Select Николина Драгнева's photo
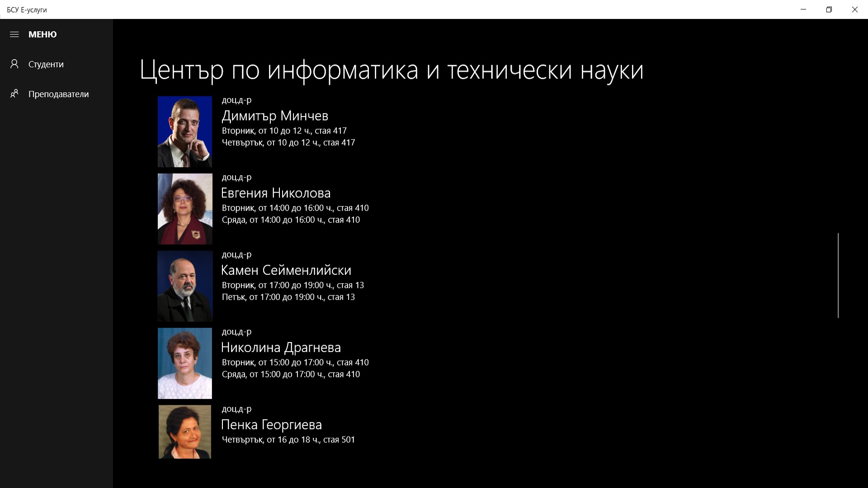Screen dimensions: 868x488 pyautogui.click(x=184, y=363)
